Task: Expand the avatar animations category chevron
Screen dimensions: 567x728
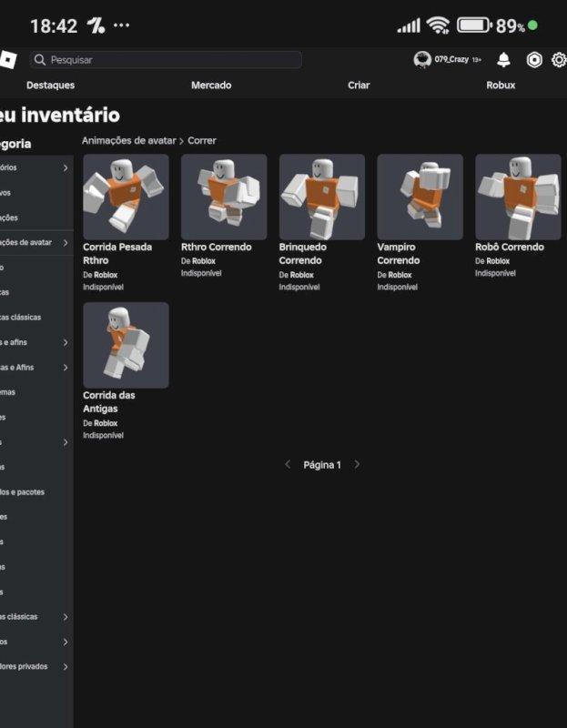Action: pos(66,243)
